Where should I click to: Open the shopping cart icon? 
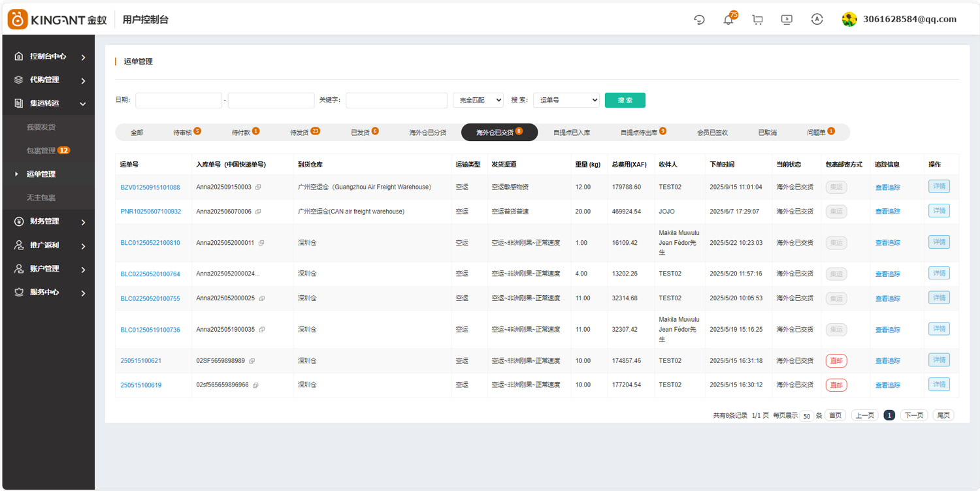point(758,20)
